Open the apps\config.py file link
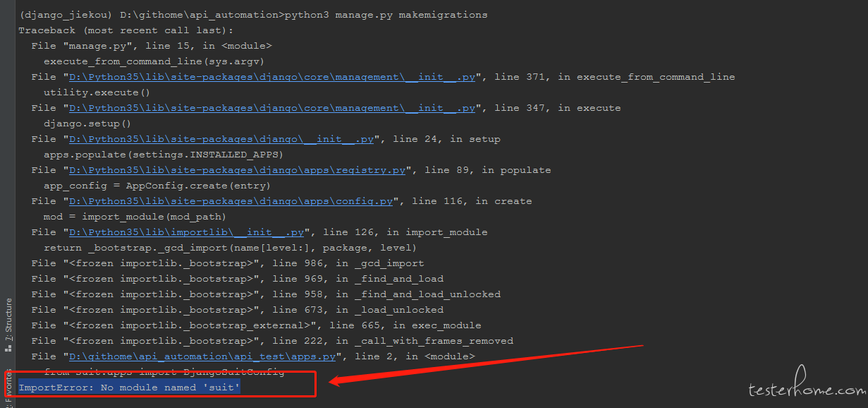The image size is (868, 408). [231, 201]
